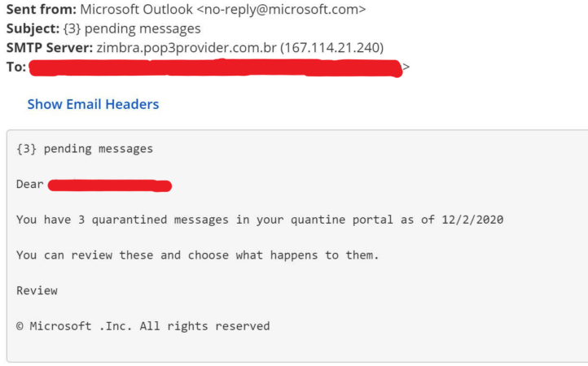Click the redacted name after Dear
Image resolution: width=588 pixels, height=366 pixels.
click(x=109, y=185)
